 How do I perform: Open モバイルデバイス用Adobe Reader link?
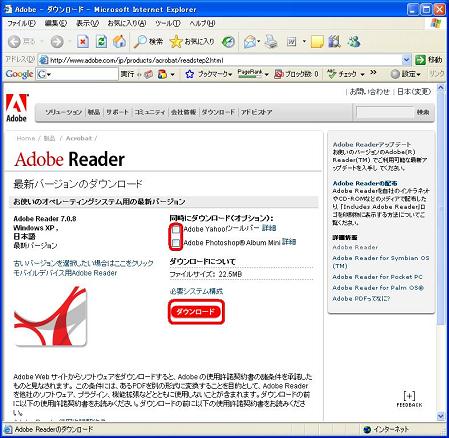[65, 273]
